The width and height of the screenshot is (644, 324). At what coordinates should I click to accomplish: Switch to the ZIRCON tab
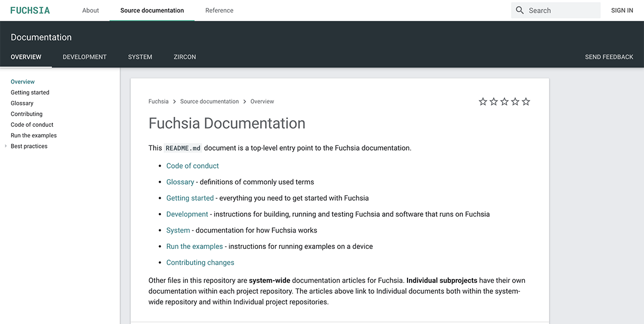[185, 57]
